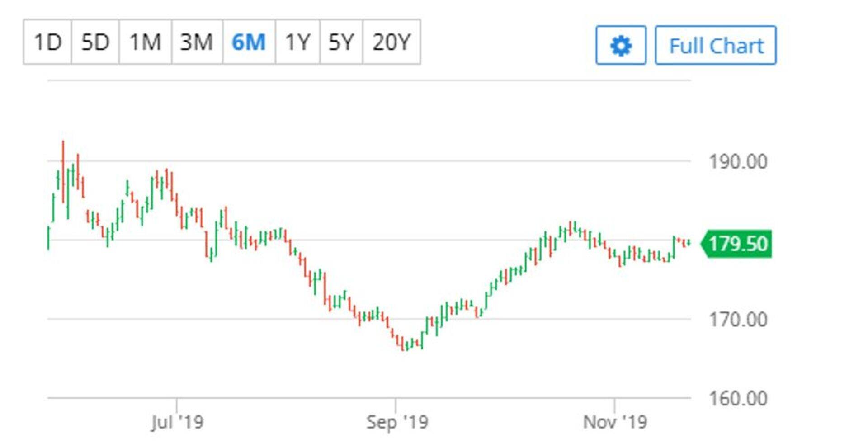This screenshot has height=443, width=868.
Task: Click the Sep '19 date axis label
Action: pos(396,422)
